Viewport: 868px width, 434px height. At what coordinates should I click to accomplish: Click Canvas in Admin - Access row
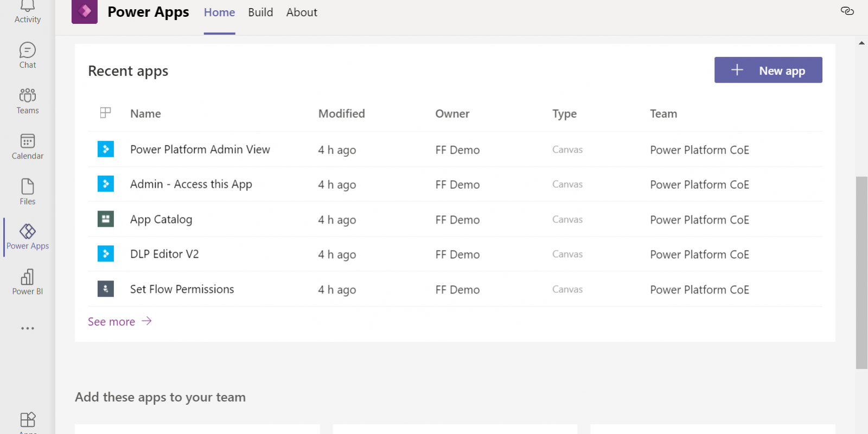(567, 184)
